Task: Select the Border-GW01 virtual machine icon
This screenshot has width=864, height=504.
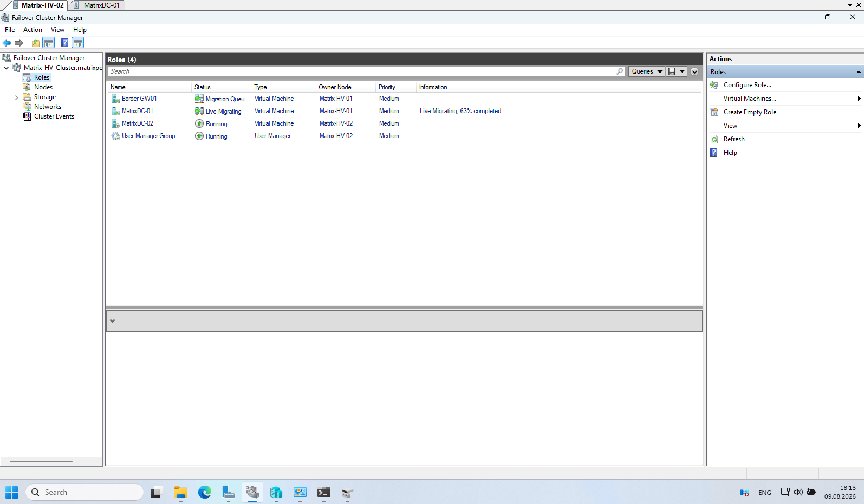Action: [115, 99]
